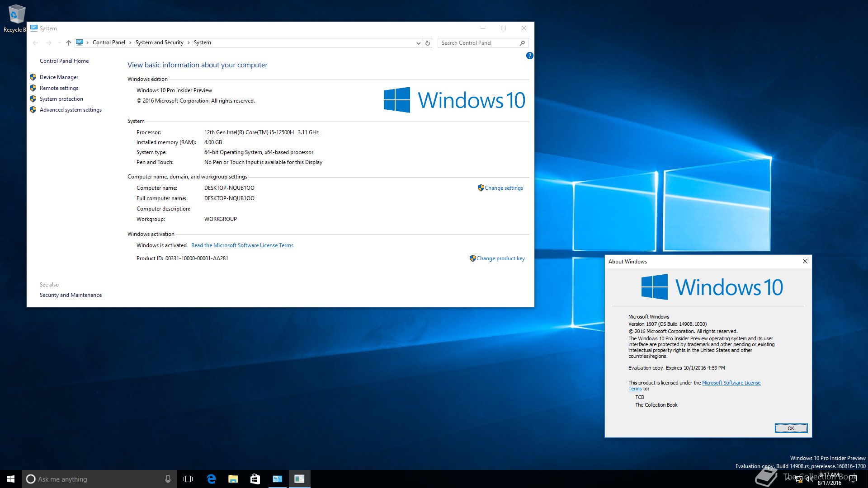Open Control Panel help question mark
868x488 pixels.
tap(529, 56)
